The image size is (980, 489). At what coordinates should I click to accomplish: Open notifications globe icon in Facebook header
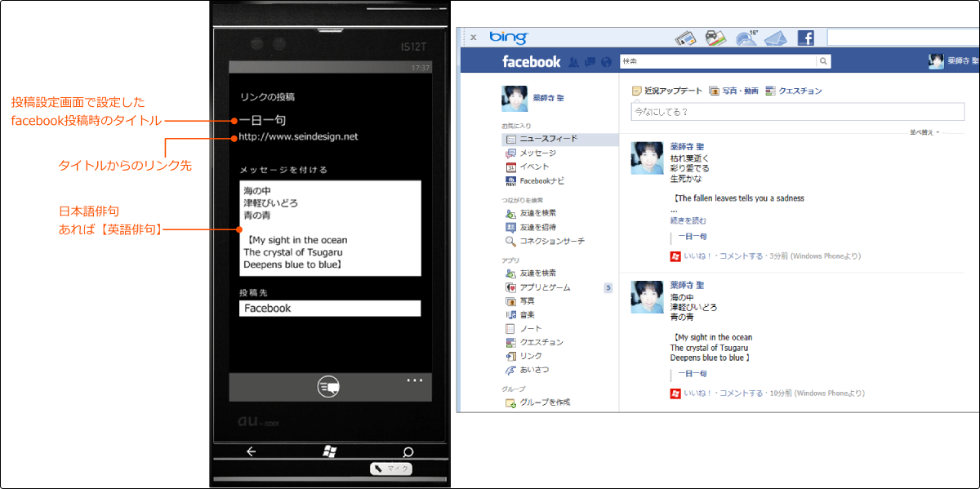click(x=605, y=61)
